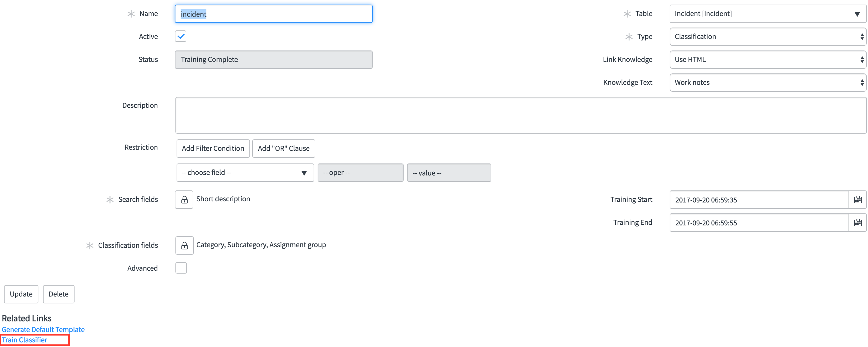Click inside the Description text area
Image resolution: width=868 pixels, height=347 pixels.
[520, 115]
